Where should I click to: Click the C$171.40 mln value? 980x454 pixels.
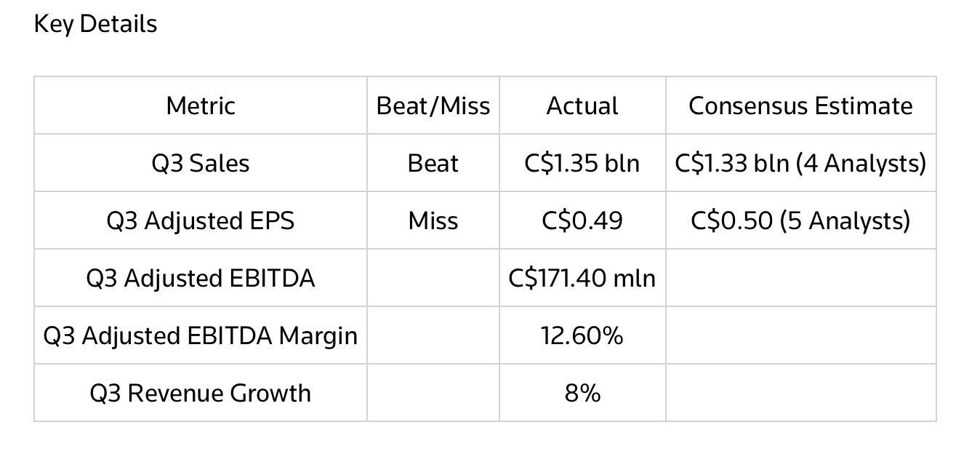tap(582, 278)
